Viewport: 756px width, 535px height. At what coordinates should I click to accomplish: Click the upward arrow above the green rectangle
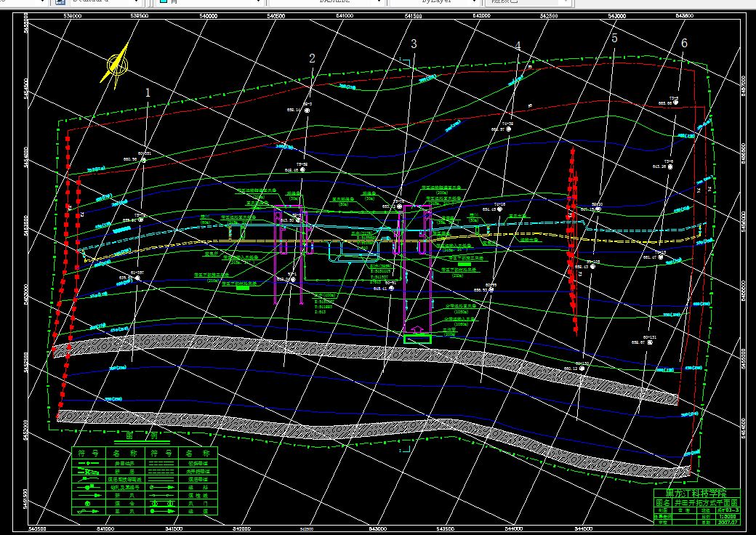click(x=418, y=330)
